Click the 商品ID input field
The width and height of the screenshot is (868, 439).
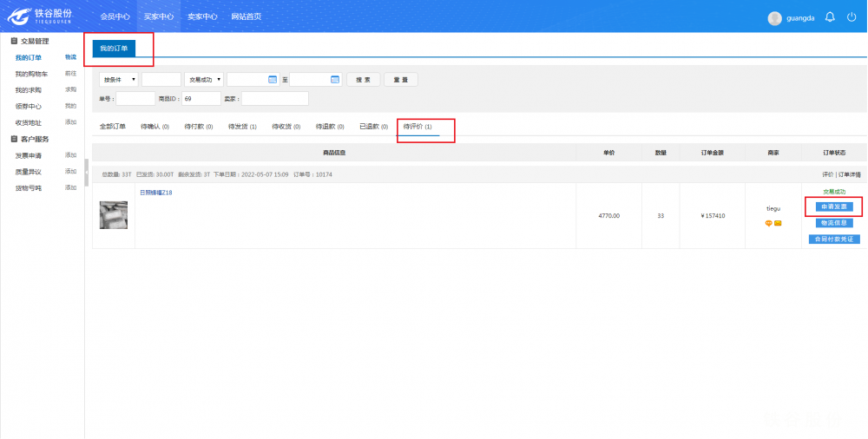click(201, 99)
